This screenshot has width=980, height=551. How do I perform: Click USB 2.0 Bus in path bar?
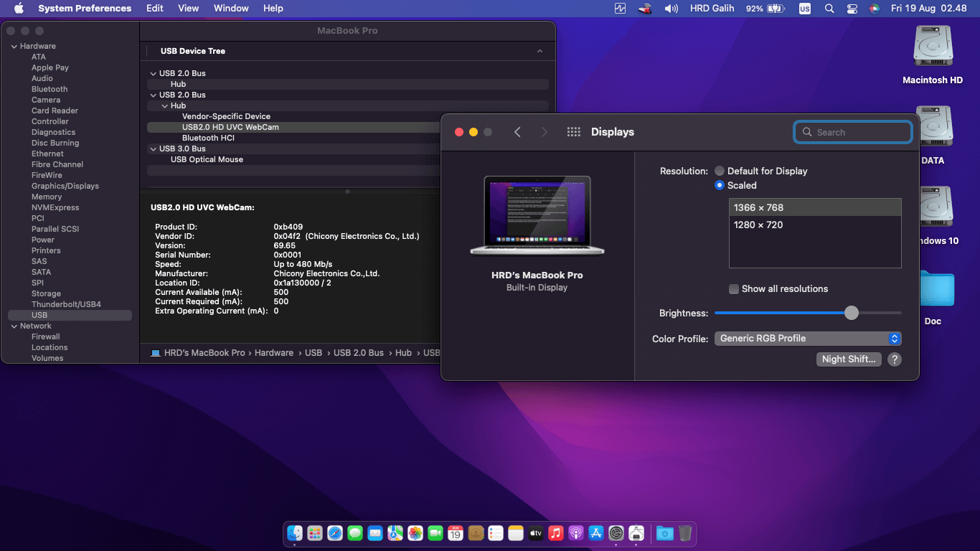pyautogui.click(x=359, y=353)
